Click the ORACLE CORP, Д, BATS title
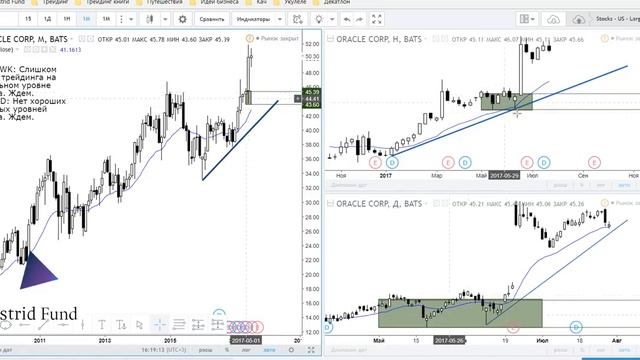Image resolution: width=640 pixels, height=360 pixels. pos(379,204)
